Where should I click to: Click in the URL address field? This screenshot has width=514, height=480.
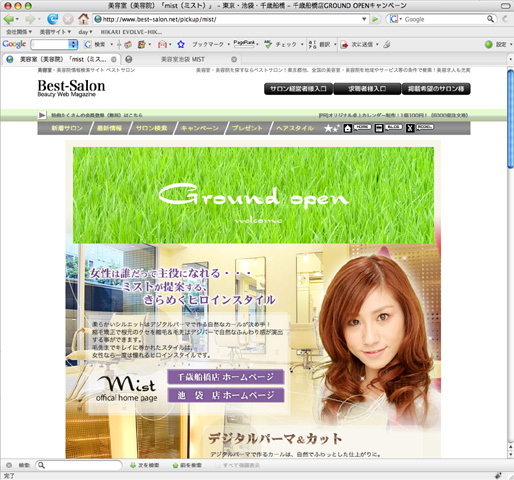coord(231,19)
